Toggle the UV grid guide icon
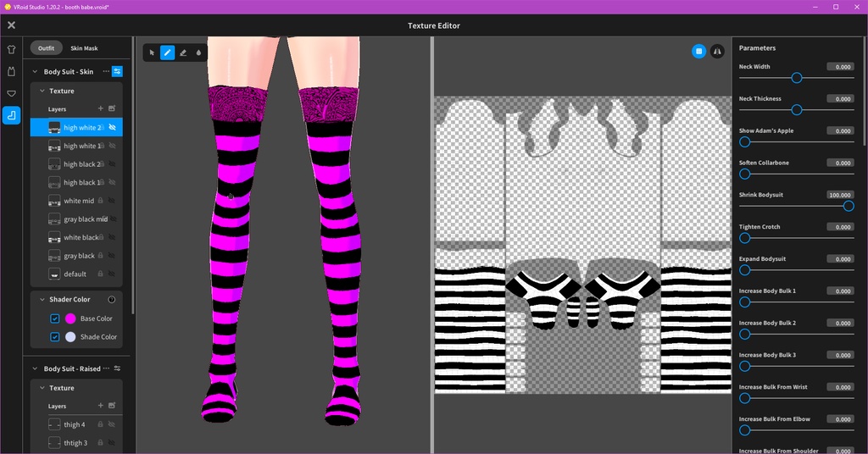 [698, 52]
